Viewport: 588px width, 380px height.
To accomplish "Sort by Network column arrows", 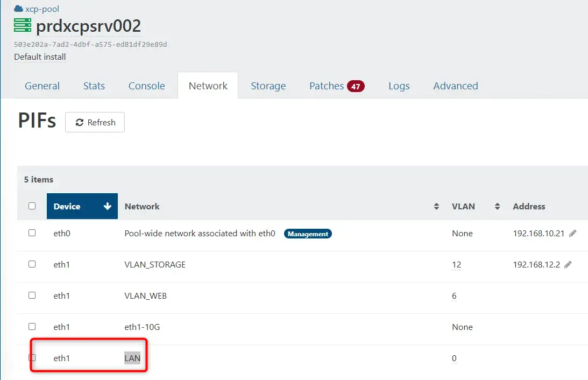I will click(x=436, y=206).
